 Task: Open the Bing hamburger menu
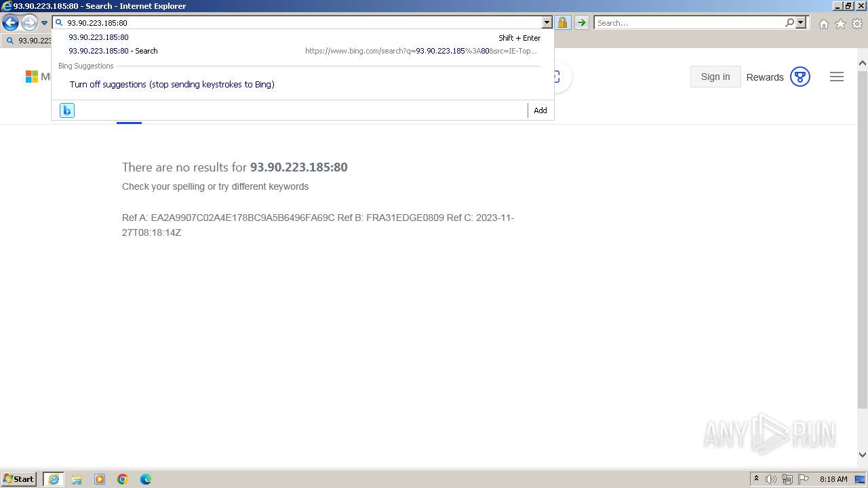click(x=837, y=77)
